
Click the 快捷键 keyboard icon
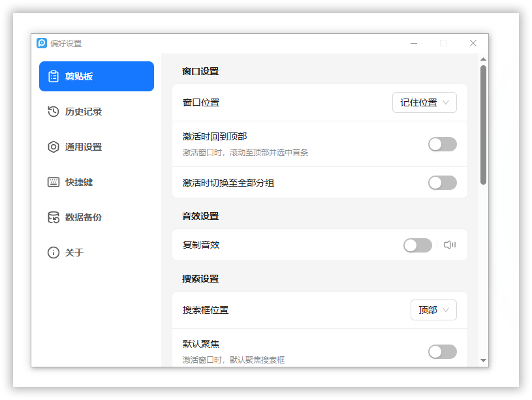(54, 182)
